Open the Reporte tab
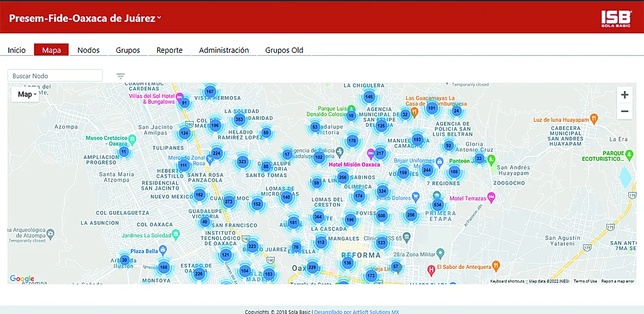This screenshot has width=644, height=314. tap(169, 50)
